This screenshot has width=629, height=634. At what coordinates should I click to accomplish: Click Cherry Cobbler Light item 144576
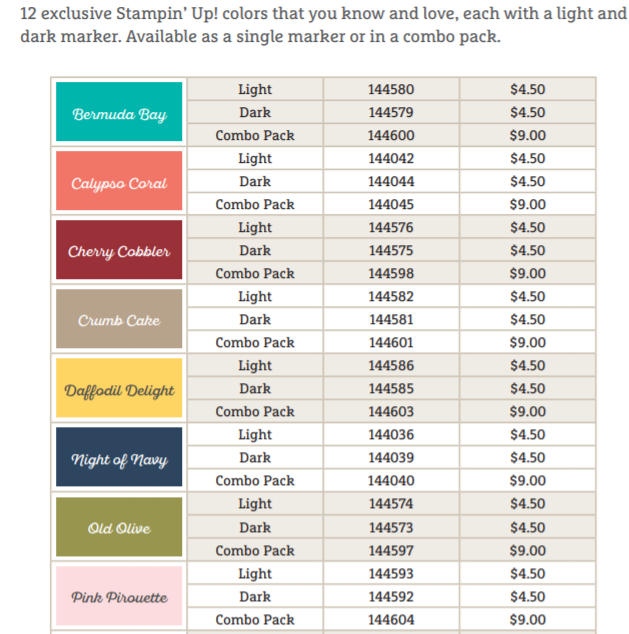tap(390, 228)
